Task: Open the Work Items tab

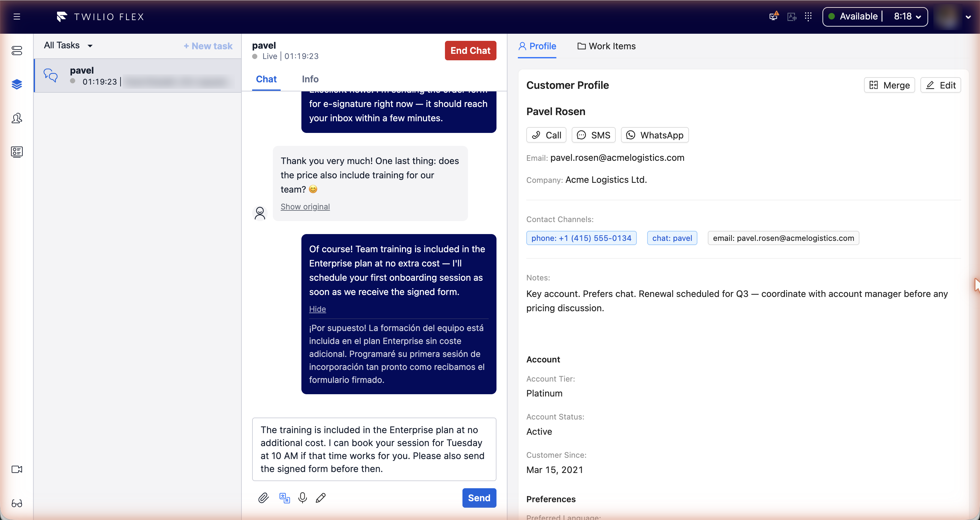Action: [606, 46]
